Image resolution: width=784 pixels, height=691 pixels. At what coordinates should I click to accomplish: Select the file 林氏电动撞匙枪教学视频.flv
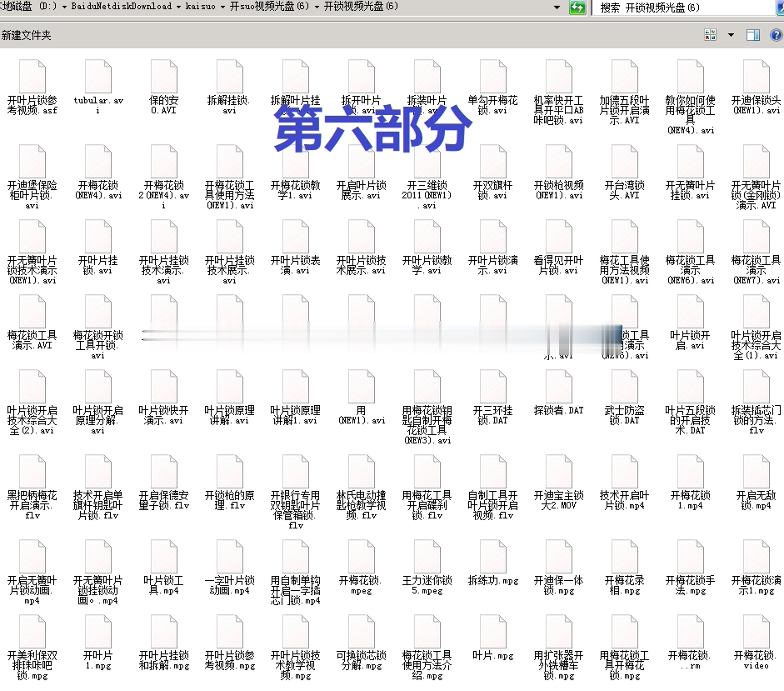pos(361,488)
